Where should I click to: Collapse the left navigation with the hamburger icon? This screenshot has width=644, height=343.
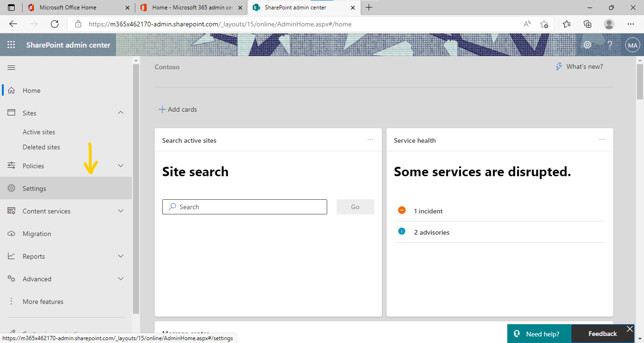tap(11, 67)
